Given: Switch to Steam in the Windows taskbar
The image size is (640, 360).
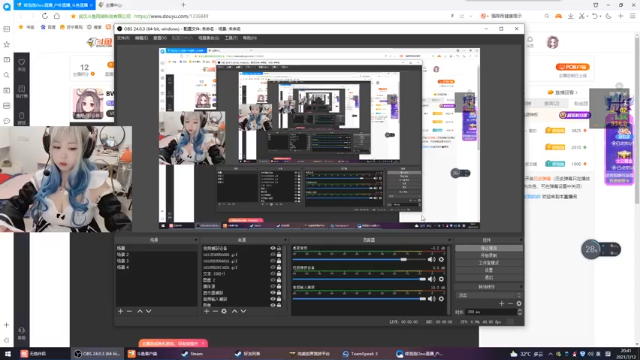Looking at the screenshot, I should tap(193, 354).
